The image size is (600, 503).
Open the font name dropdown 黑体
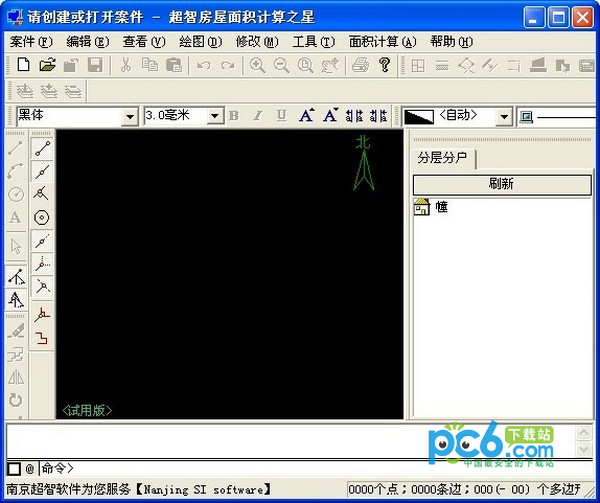pyautogui.click(x=130, y=116)
